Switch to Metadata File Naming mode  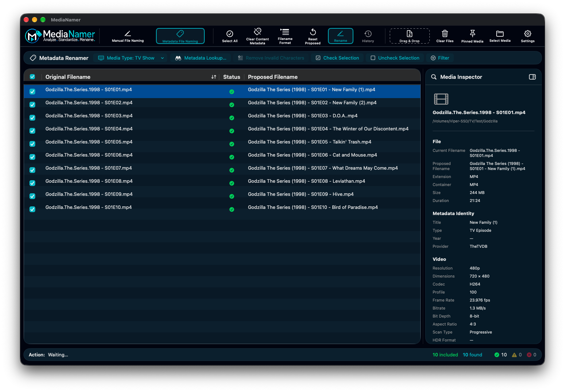coord(180,36)
